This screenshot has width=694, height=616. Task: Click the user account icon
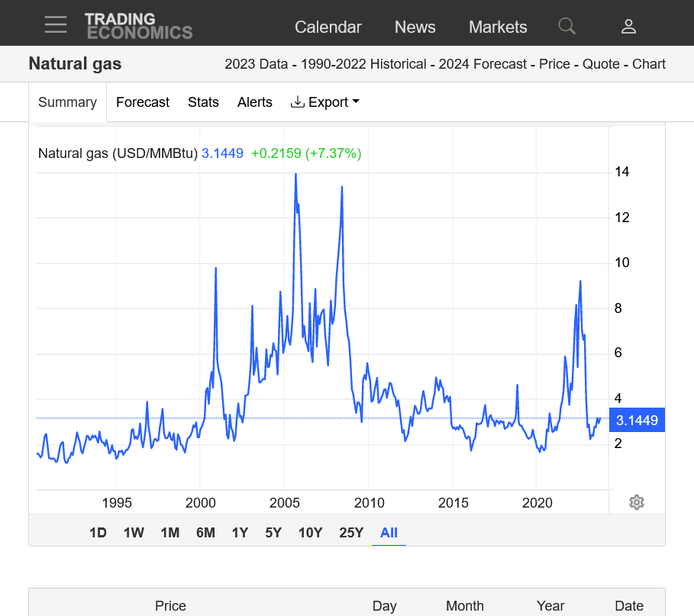(628, 27)
